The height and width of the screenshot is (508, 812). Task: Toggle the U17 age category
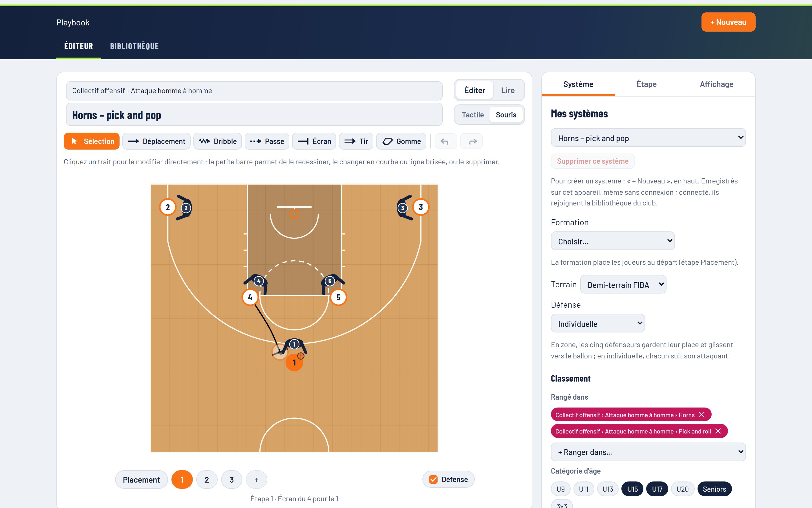657,489
